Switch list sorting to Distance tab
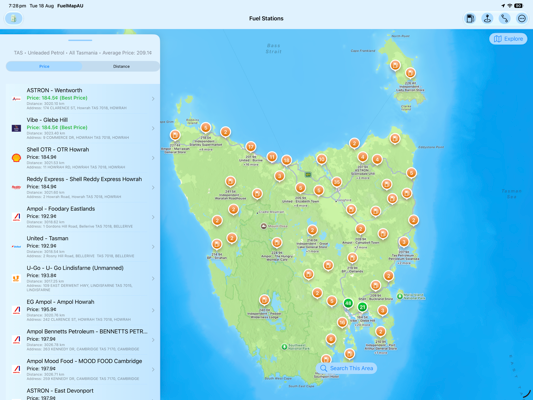The width and height of the screenshot is (533, 400). point(121,66)
